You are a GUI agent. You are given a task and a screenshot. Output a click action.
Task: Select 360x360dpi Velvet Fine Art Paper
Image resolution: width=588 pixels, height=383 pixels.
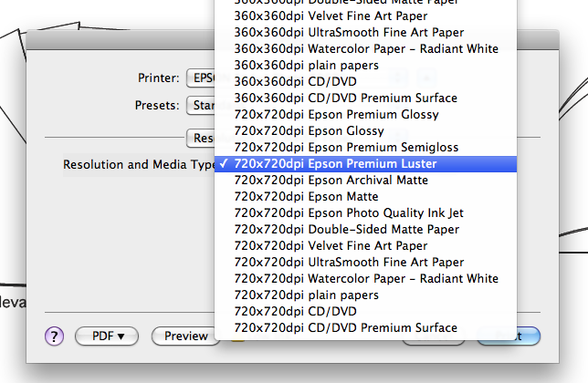[x=365, y=16]
